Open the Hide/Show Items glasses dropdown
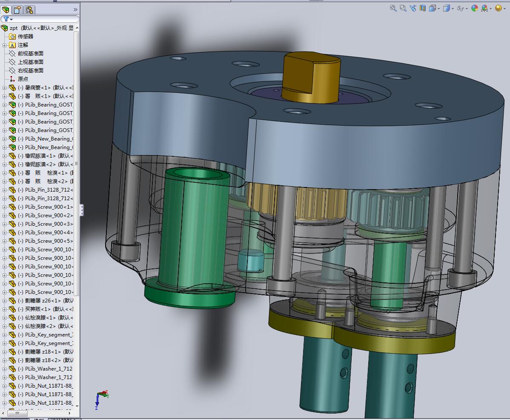This screenshot has width=510, height=420. click(x=467, y=9)
